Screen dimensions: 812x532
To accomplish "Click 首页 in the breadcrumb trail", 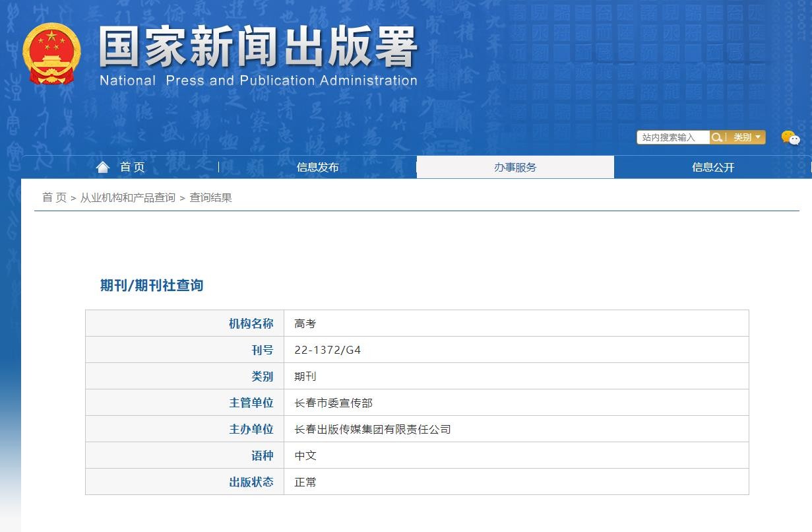I will coord(54,197).
